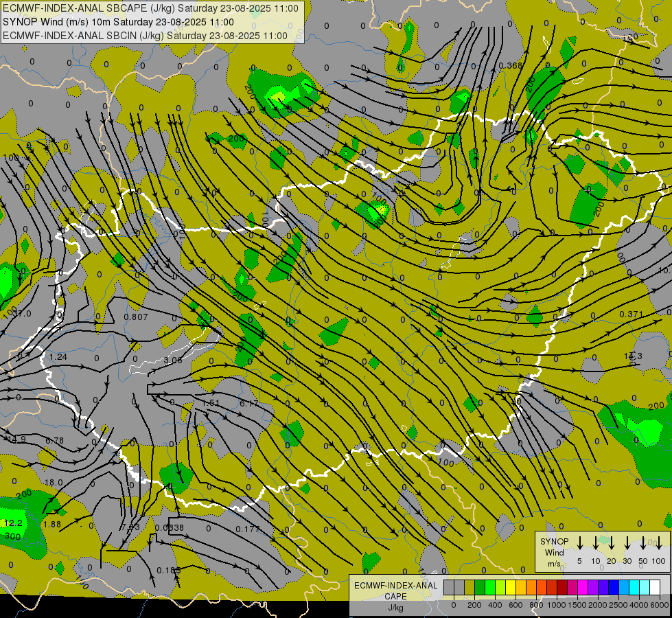Screen dimensions: 672x618
Task: Click the 5 m/s wind arrow in the SYNOP legend
Action: [580, 542]
